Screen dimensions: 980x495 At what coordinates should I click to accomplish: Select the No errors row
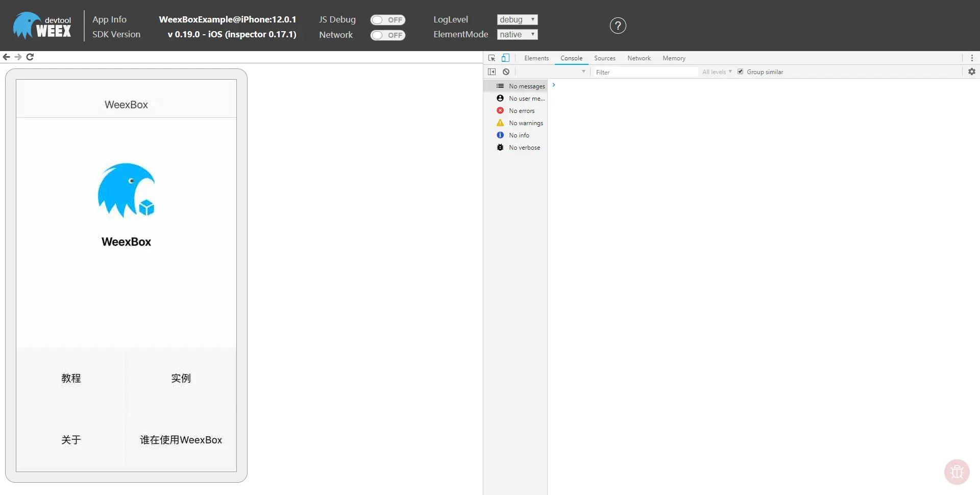click(x=516, y=111)
